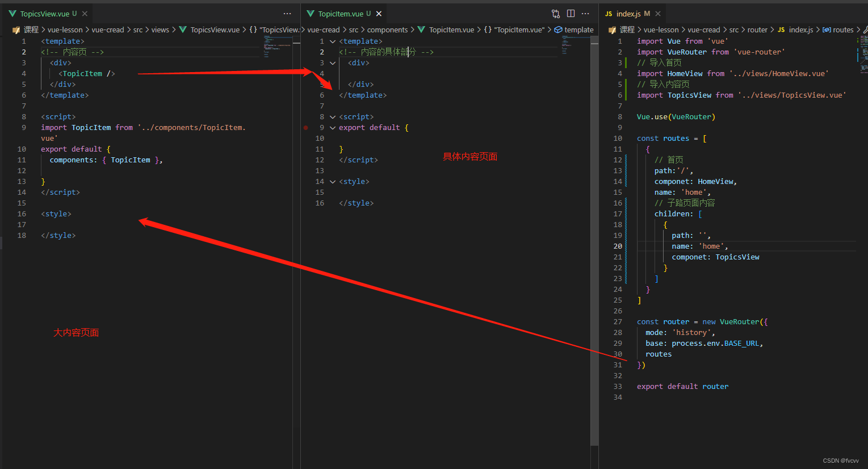Open More Actions menu of TopicItem.vue editor group
868x469 pixels.
coord(586,14)
